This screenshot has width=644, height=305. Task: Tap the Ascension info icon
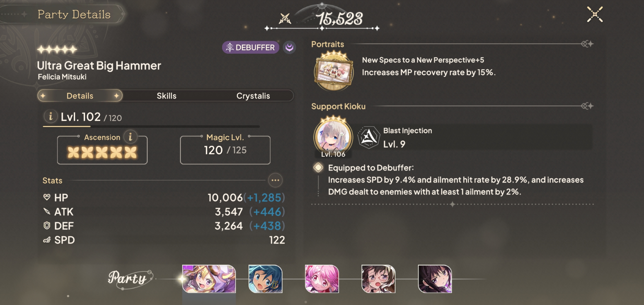pos(130,137)
